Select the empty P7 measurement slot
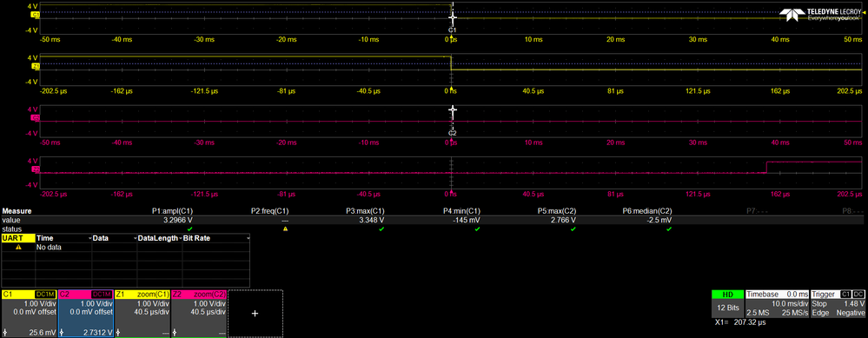868x338 pixels. 759,211
